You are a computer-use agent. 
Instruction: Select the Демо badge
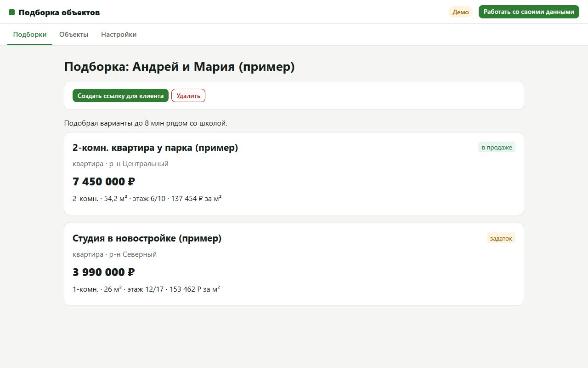[461, 12]
